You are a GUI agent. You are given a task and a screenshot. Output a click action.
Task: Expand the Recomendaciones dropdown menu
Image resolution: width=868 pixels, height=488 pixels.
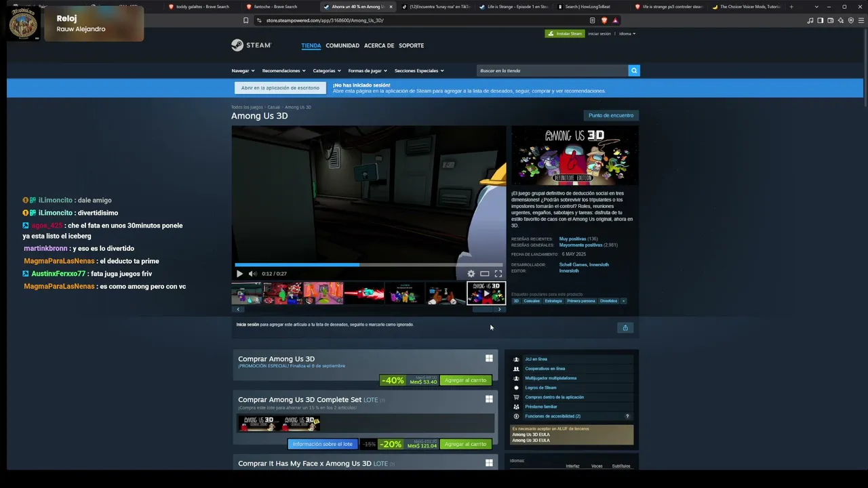(x=283, y=70)
